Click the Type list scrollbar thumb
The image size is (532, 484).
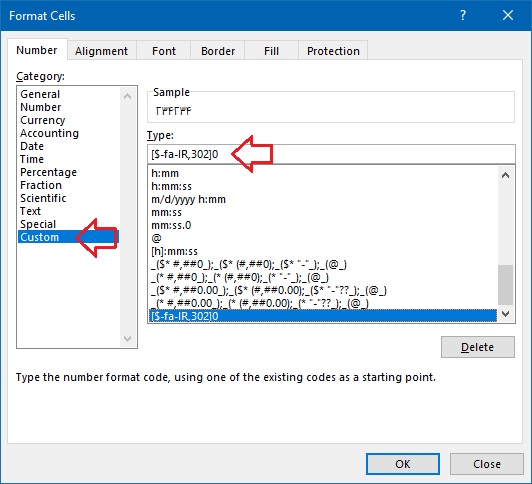pos(505,285)
